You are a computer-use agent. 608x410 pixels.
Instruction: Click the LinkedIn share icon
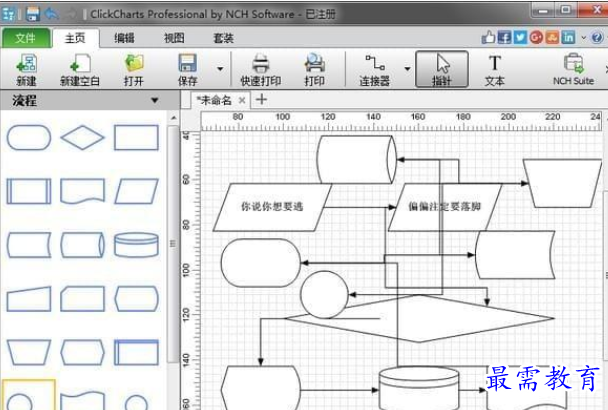tap(568, 37)
